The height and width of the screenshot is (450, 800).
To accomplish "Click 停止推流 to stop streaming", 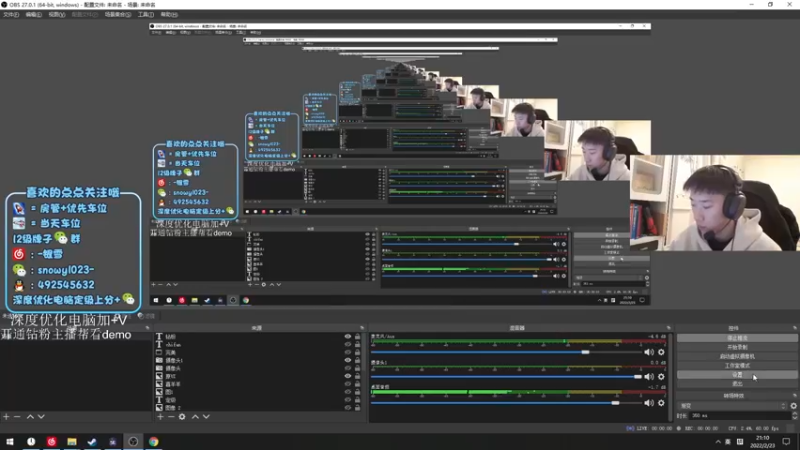I will pyautogui.click(x=737, y=338).
